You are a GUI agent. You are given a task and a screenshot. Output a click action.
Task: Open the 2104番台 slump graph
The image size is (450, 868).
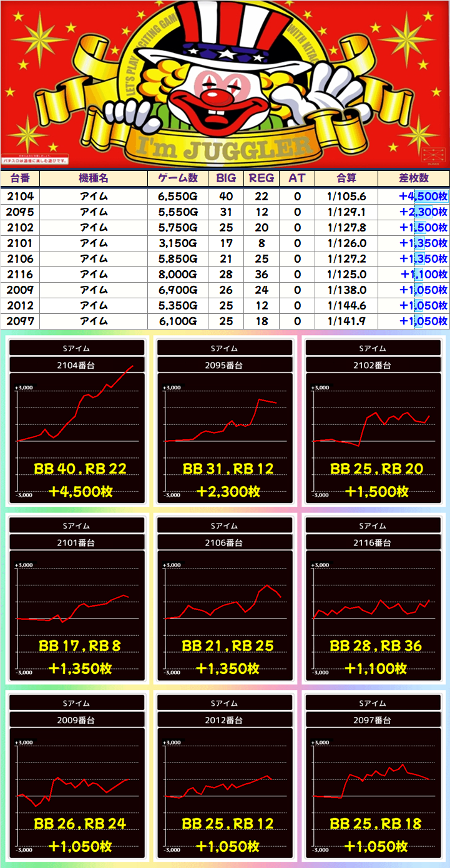coord(78,437)
